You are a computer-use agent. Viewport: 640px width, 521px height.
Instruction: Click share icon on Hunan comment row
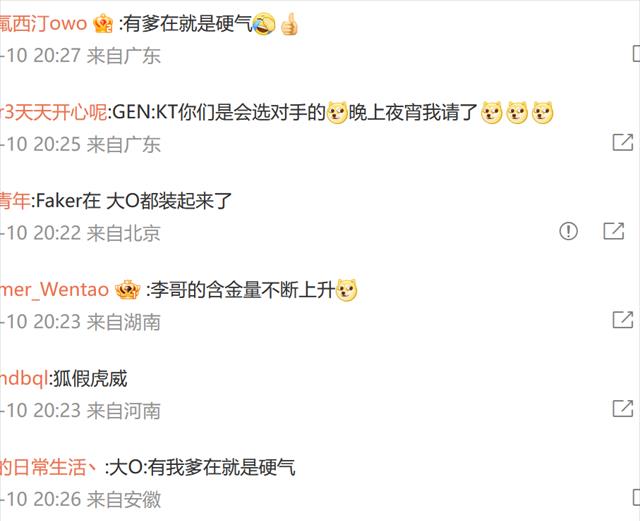(623, 320)
